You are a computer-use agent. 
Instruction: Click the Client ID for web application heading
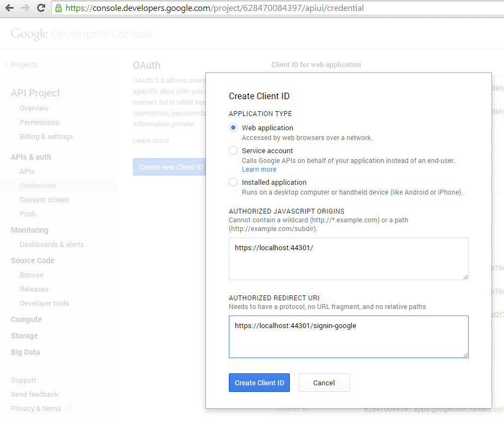[316, 65]
